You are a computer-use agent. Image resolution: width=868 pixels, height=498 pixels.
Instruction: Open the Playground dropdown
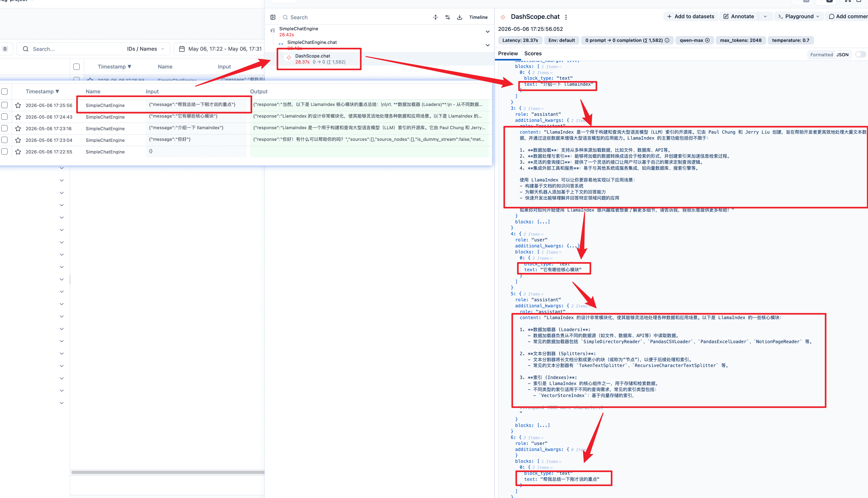(799, 16)
